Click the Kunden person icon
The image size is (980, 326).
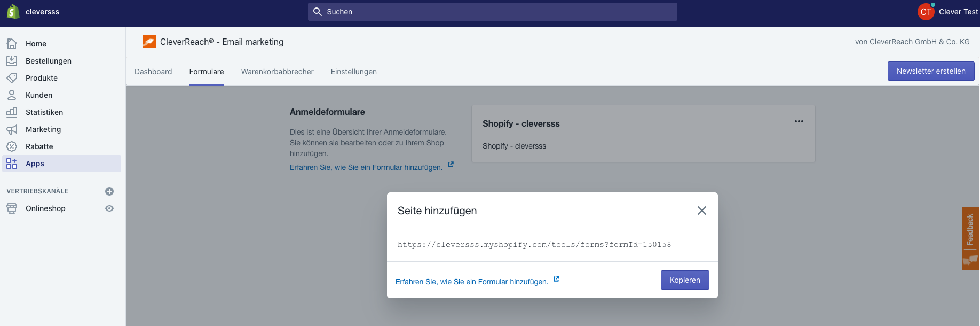[12, 95]
